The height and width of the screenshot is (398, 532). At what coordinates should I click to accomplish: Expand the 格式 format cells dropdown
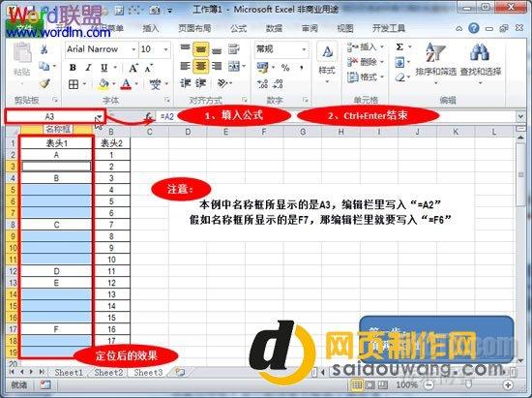point(382,77)
